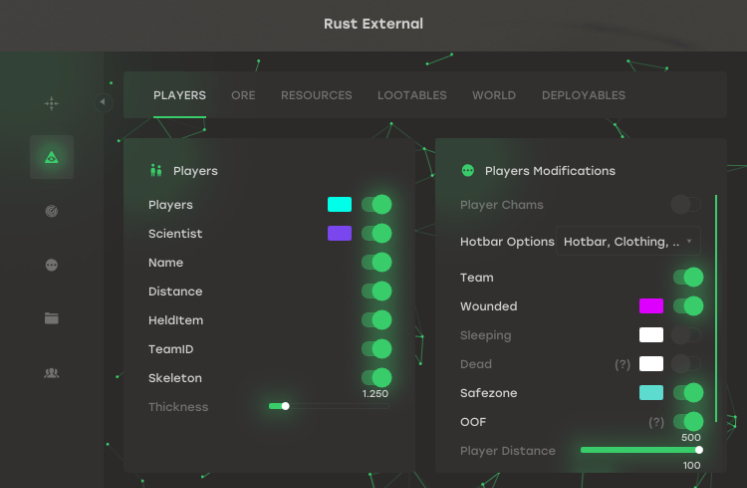Toggle the TeamID switch off
747x488 pixels.
click(x=376, y=349)
